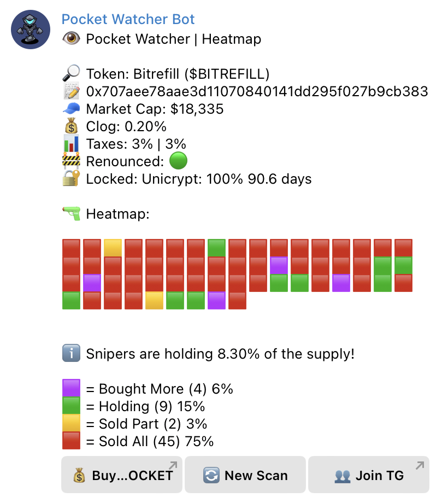Click the water gun Heatmap icon
Screen dimensions: 448x503
point(71,214)
